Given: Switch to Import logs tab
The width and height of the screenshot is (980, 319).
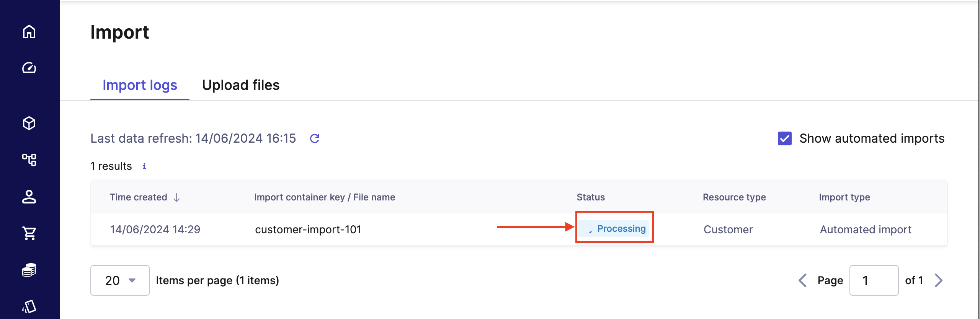Looking at the screenshot, I should click(x=140, y=85).
